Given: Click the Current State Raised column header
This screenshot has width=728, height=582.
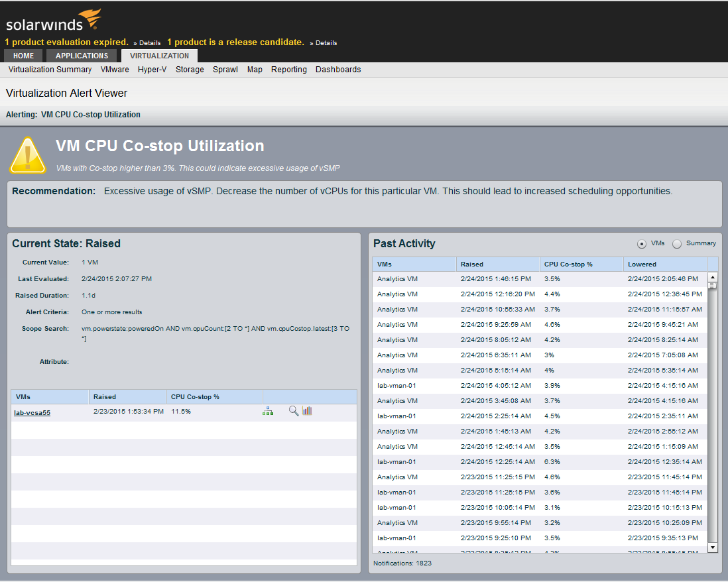Looking at the screenshot, I should point(128,397).
